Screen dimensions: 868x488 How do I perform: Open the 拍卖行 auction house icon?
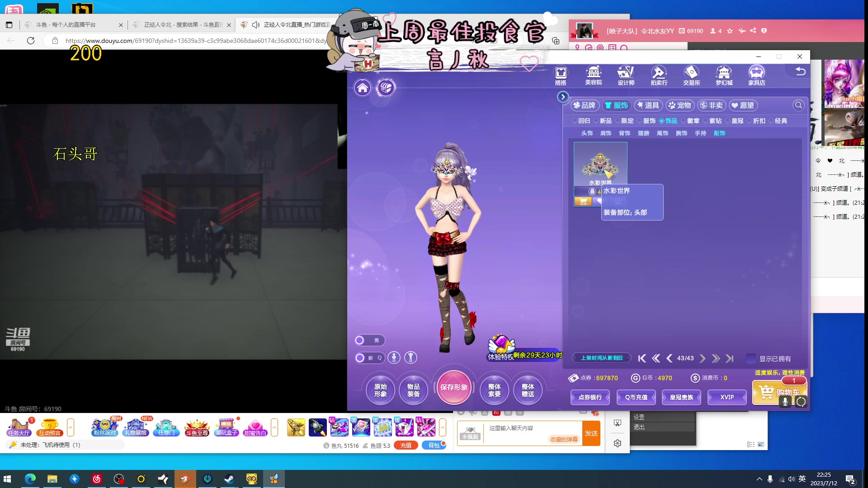coord(659,75)
